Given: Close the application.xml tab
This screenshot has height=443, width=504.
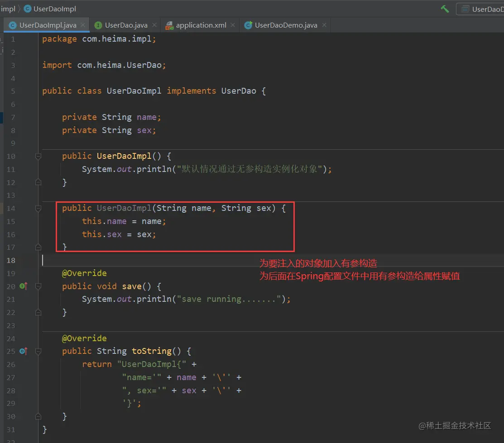Looking at the screenshot, I should pos(233,25).
